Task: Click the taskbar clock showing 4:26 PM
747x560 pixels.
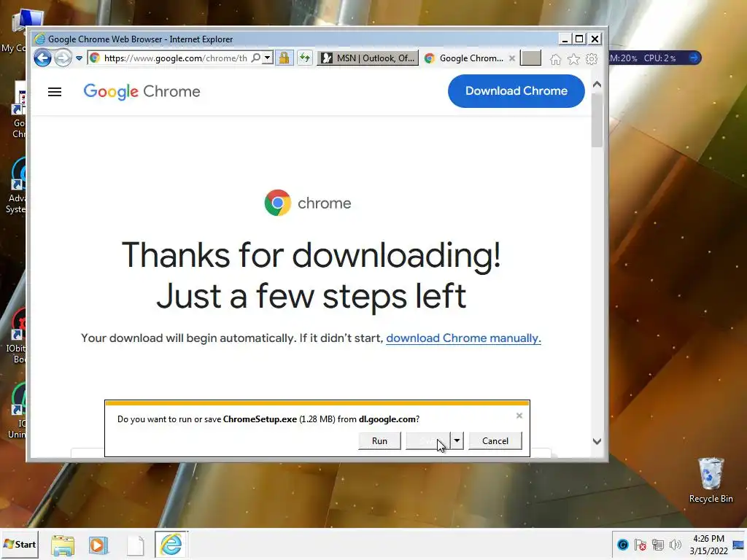Action: tap(708, 545)
